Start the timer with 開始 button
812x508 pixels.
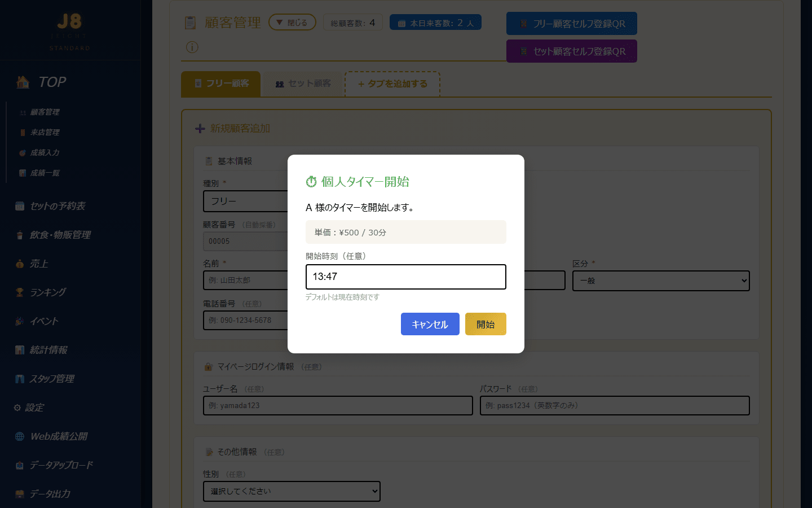click(486, 324)
